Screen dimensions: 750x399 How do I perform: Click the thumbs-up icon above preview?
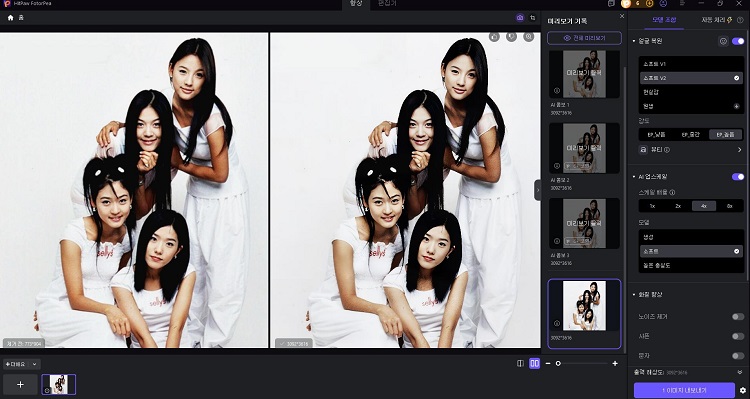[x=494, y=37]
